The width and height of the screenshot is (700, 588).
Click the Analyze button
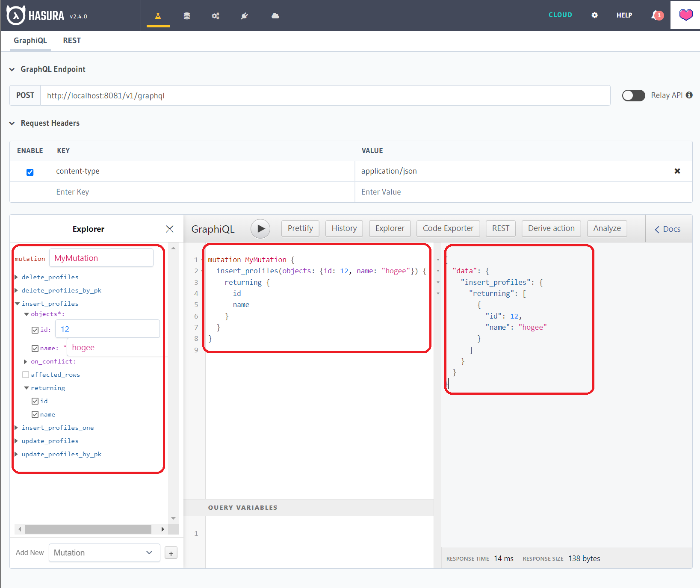[x=607, y=228]
